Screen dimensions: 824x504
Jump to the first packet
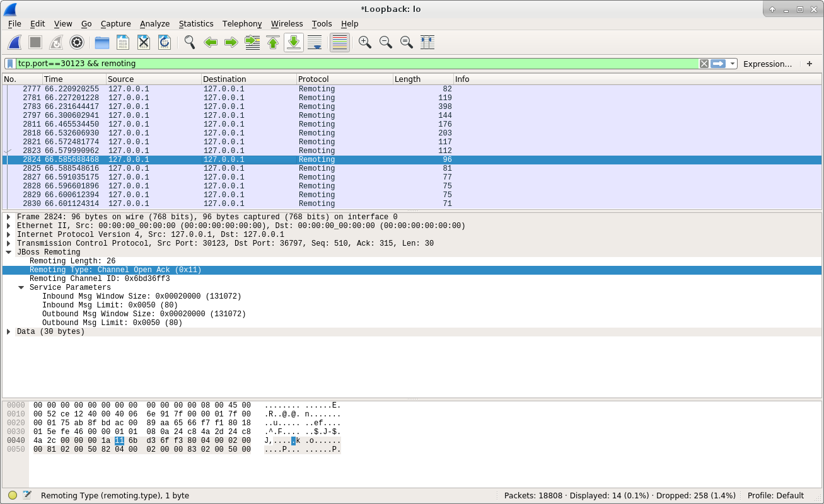coord(273,42)
